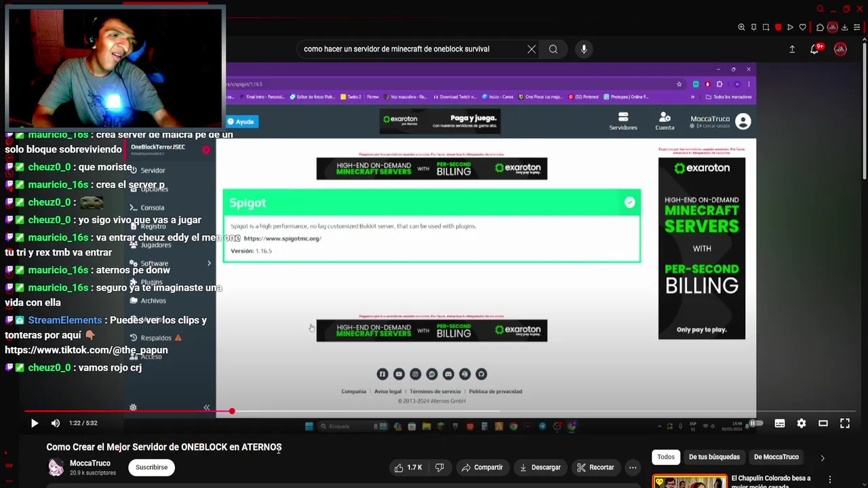
Task: Select the De MoccaTruco chip
Action: click(x=776, y=457)
